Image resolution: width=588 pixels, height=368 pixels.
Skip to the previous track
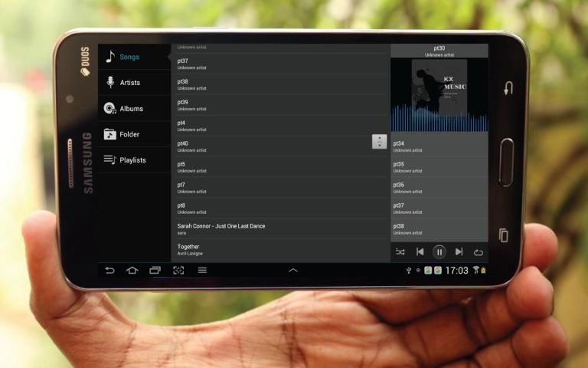pos(420,251)
